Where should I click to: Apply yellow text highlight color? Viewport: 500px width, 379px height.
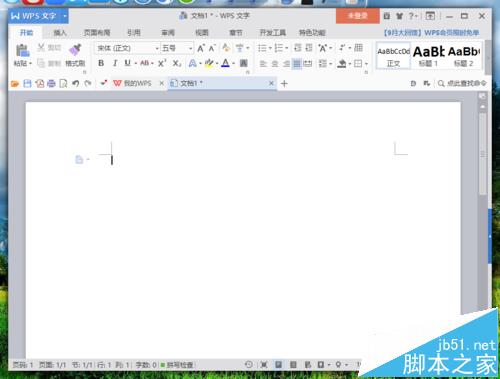pos(209,63)
